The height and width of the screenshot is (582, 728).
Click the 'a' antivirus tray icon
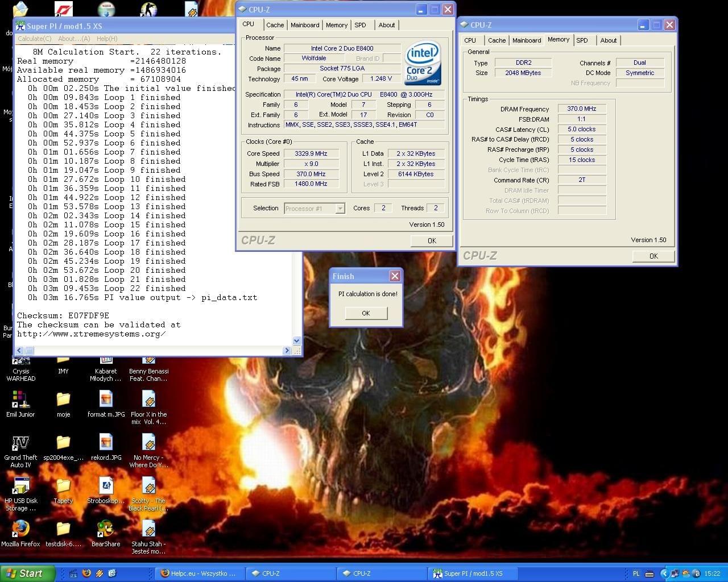[697, 573]
